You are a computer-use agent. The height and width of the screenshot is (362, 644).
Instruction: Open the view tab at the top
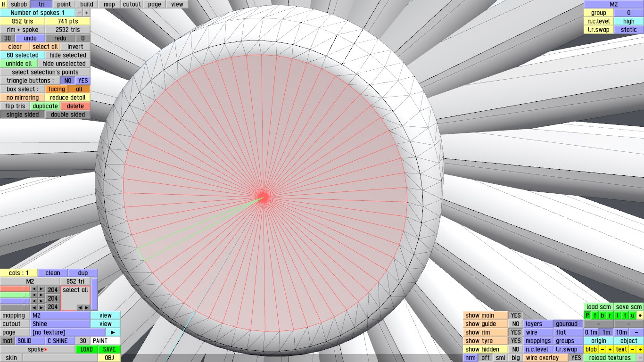pos(177,4)
